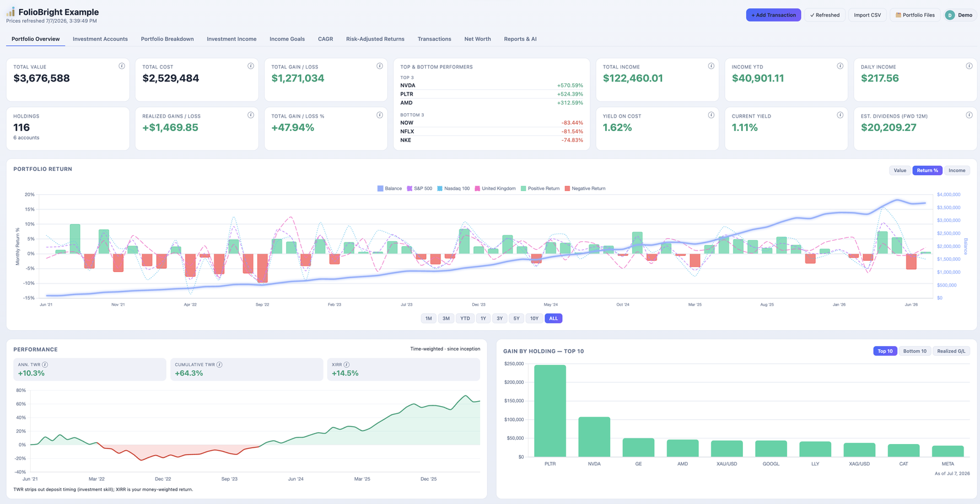Toggle Positive Return legend swatch
Image resolution: width=980 pixels, height=504 pixels.
(x=524, y=189)
